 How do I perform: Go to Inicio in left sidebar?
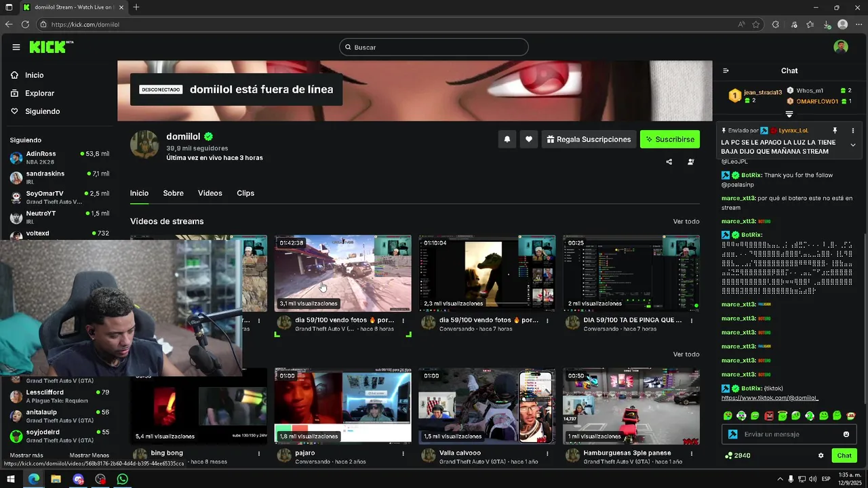pos(34,75)
